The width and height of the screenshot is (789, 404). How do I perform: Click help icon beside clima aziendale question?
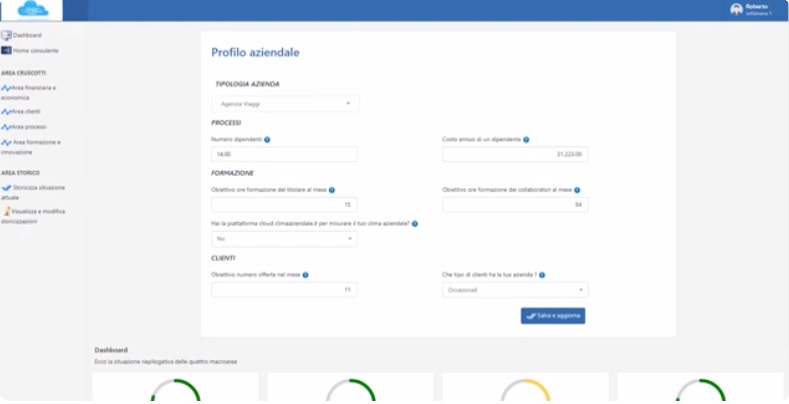coord(414,224)
